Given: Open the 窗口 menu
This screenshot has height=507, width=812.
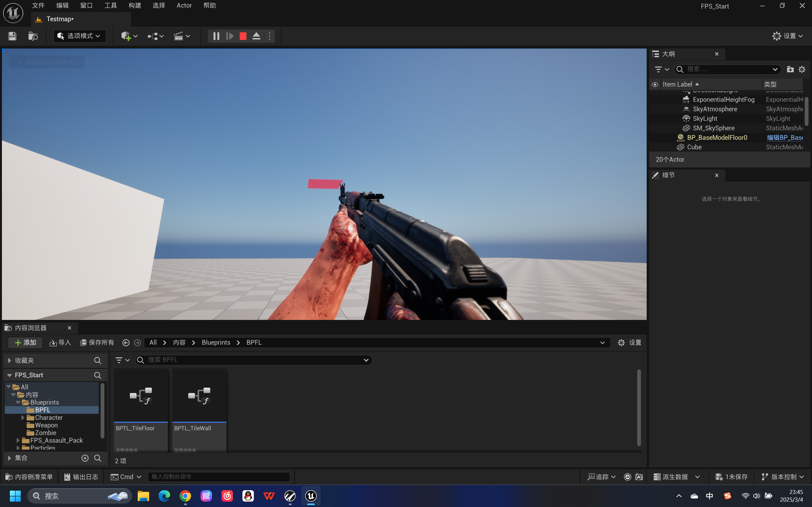Looking at the screenshot, I should 87,5.
